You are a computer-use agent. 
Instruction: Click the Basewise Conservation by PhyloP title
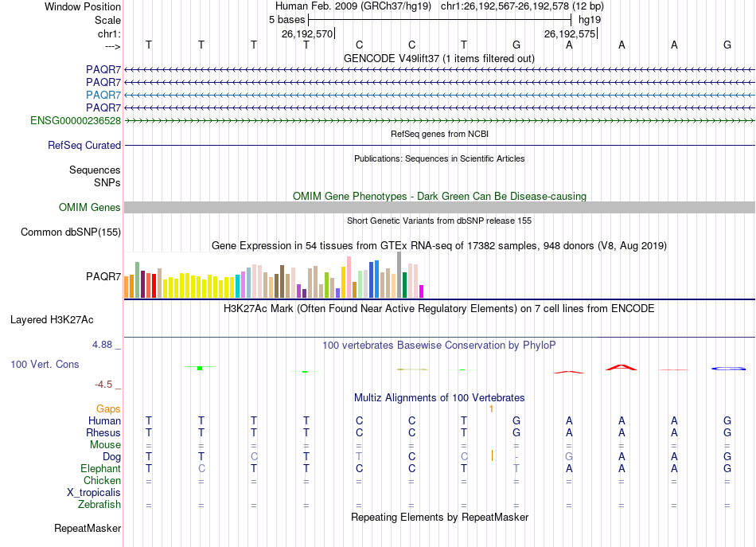[x=439, y=345]
